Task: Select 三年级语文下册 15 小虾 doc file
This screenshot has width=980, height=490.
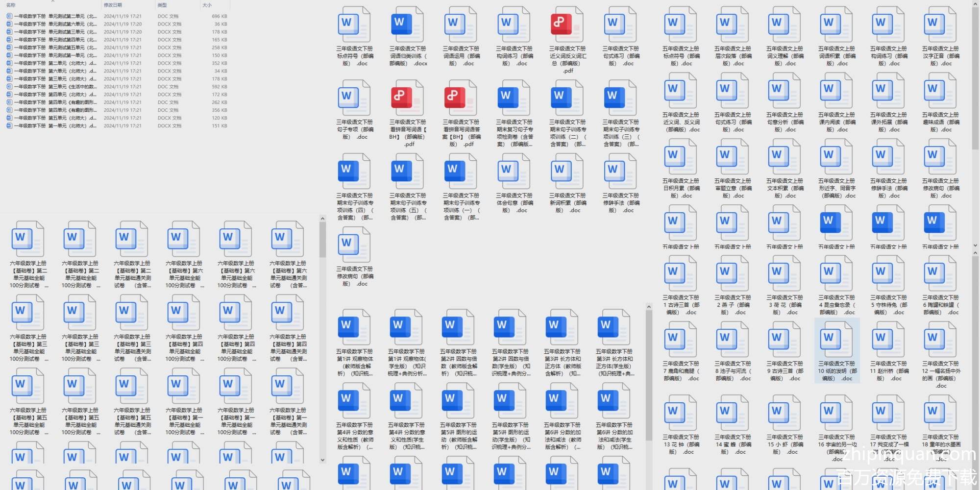Action: tap(784, 426)
